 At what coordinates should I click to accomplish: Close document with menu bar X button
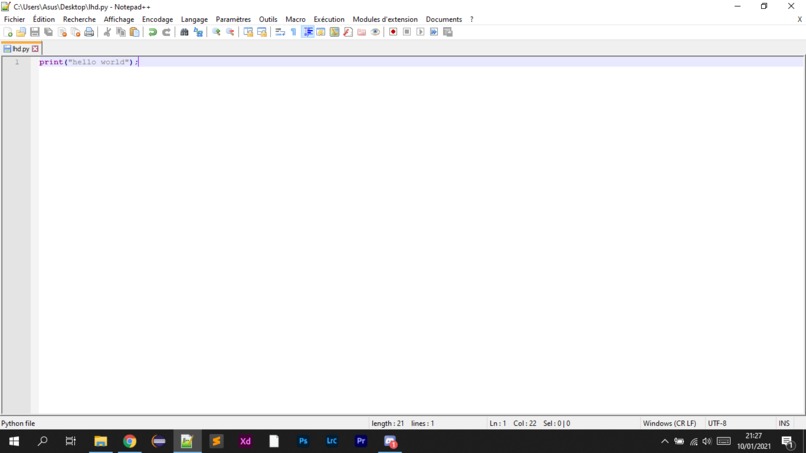[x=799, y=19]
